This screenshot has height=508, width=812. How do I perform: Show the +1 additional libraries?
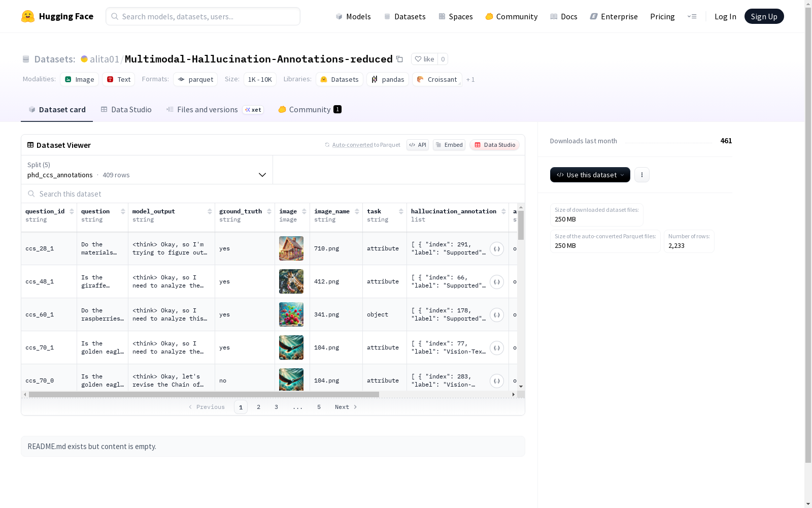coord(470,79)
